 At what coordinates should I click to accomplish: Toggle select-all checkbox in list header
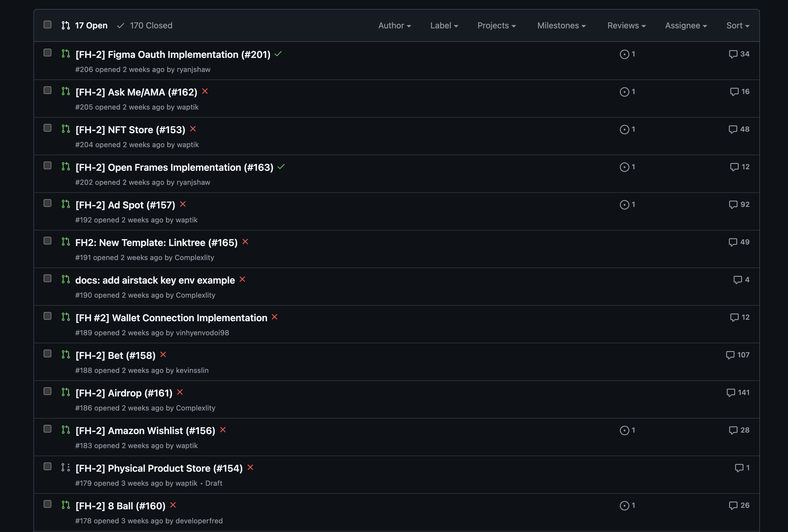[47, 24]
